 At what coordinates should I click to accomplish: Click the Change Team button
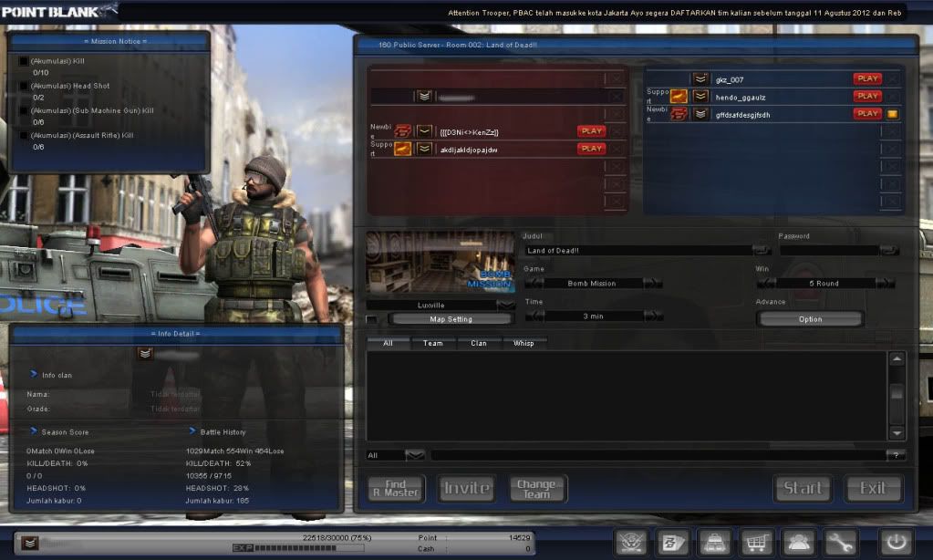click(537, 488)
